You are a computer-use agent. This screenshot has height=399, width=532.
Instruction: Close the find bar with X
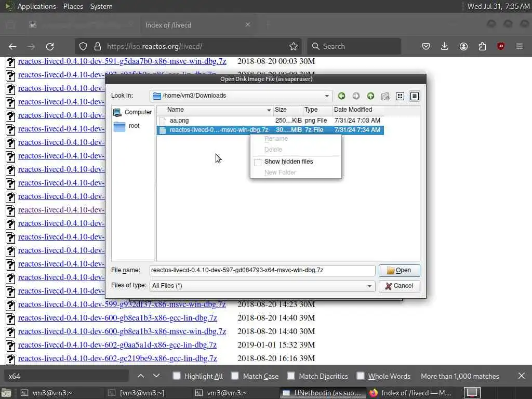tap(522, 376)
